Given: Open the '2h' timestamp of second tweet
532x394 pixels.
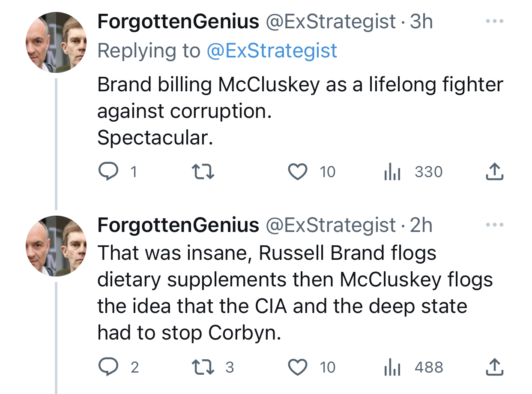Looking at the screenshot, I should tap(421, 225).
